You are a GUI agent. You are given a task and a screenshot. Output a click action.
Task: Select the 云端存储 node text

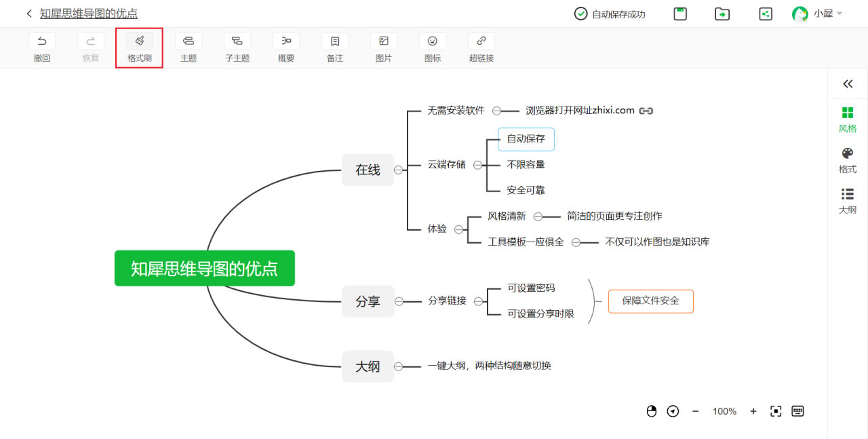pos(446,164)
